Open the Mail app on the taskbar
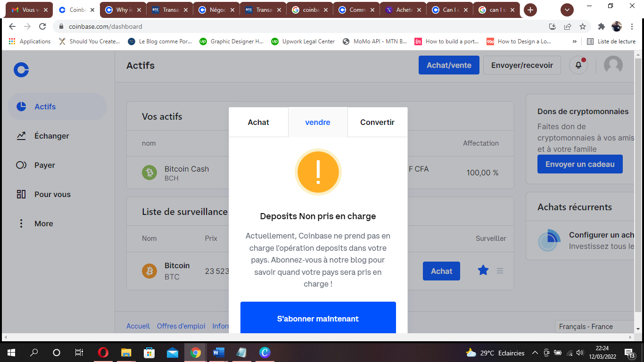 [173, 353]
